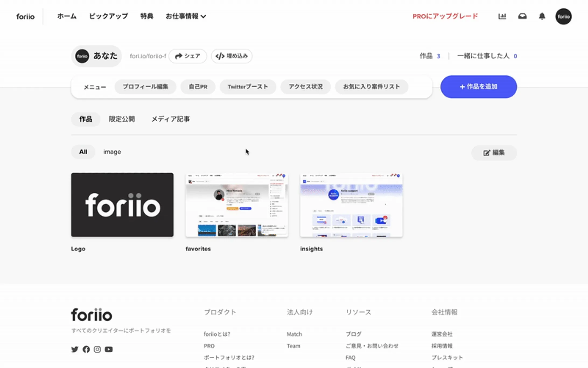Click the favorites title text
The height and width of the screenshot is (368, 588).
click(x=198, y=249)
